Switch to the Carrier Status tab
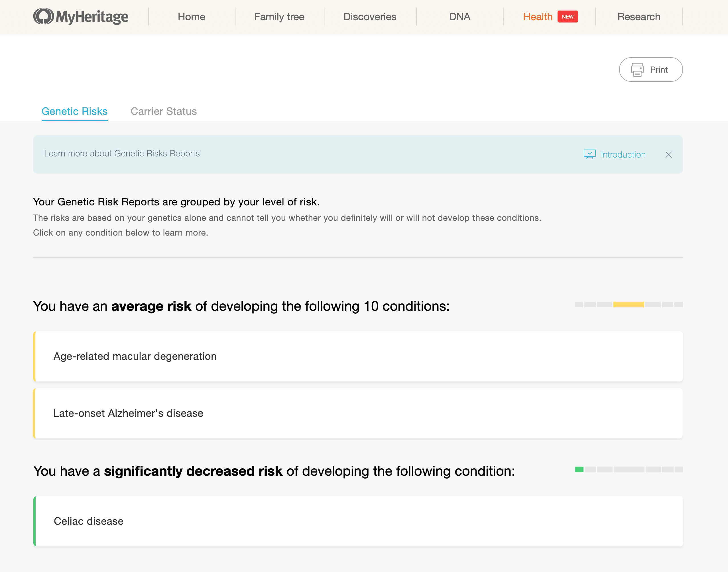Viewport: 728px width, 572px height. 164,111
